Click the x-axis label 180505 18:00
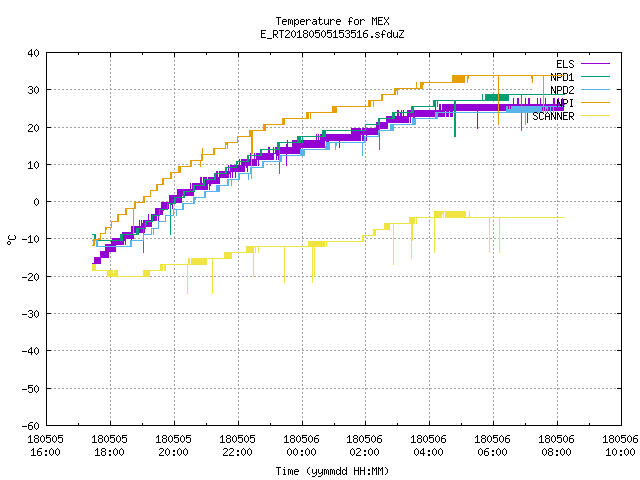This screenshot has width=640, height=480. (x=109, y=446)
